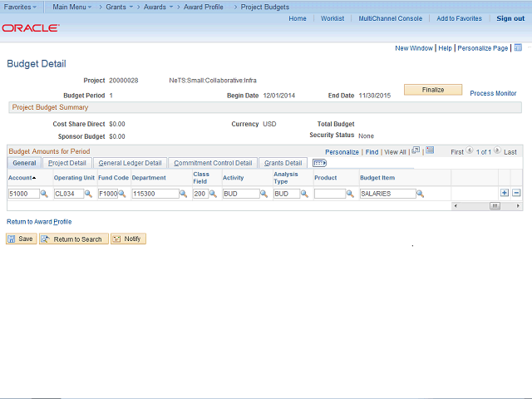Open the Process Monitor link
Image resolution: width=532 pixels, height=399 pixels.
tap(493, 94)
